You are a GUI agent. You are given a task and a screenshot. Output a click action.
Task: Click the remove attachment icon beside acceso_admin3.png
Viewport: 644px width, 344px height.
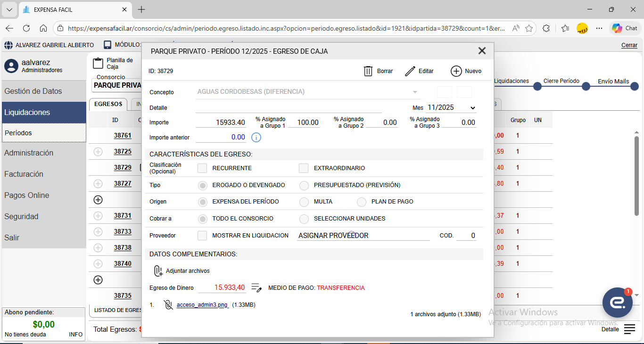(168, 305)
